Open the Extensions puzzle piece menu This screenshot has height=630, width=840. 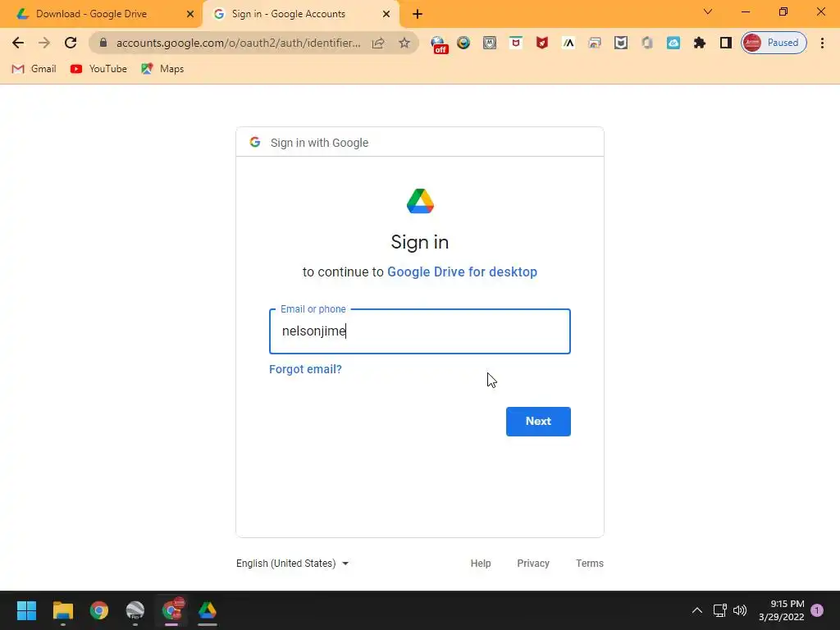click(699, 43)
